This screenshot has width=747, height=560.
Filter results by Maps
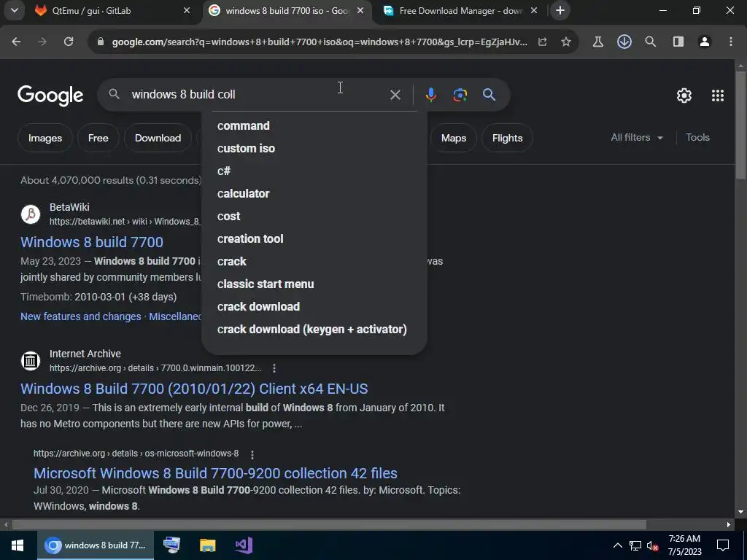(x=454, y=138)
